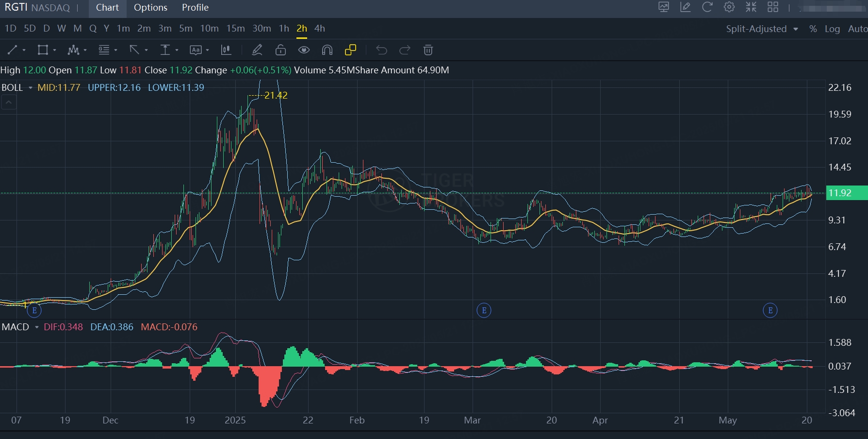Image resolution: width=868 pixels, height=439 pixels.
Task: Select the 4h interval
Action: [x=320, y=29]
